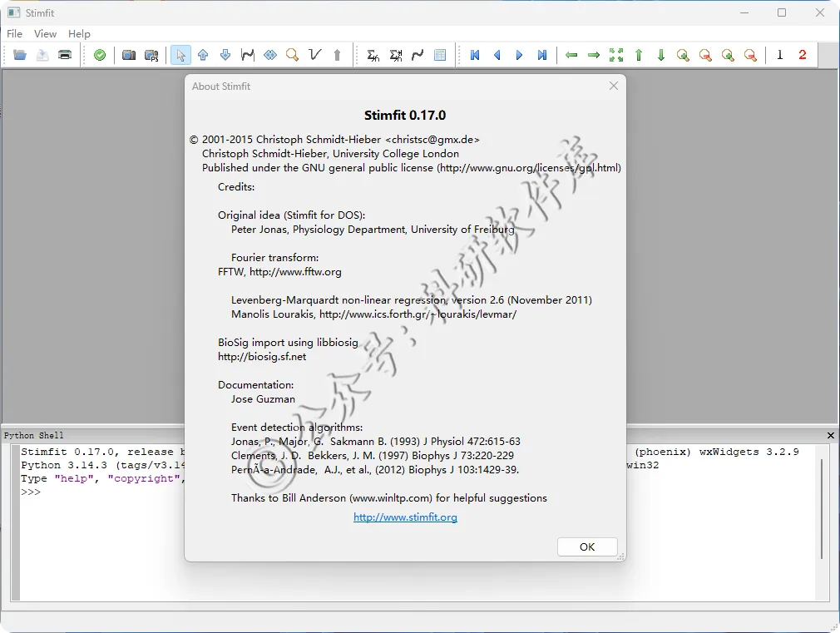Click the Print toolbar icon
The image size is (840, 633).
click(65, 55)
